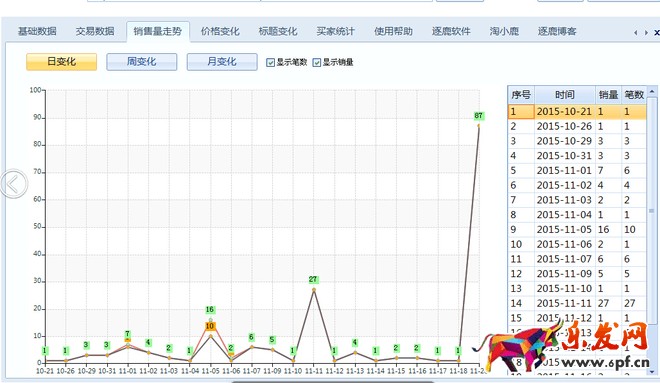The image size is (660, 383).
Task: Select the 2015-11-09 table row
Action: coord(577,274)
